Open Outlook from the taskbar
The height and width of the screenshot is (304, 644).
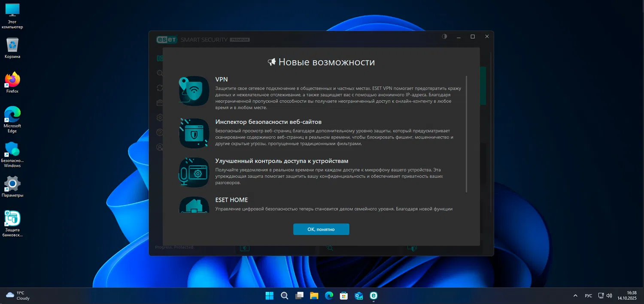[x=358, y=295]
